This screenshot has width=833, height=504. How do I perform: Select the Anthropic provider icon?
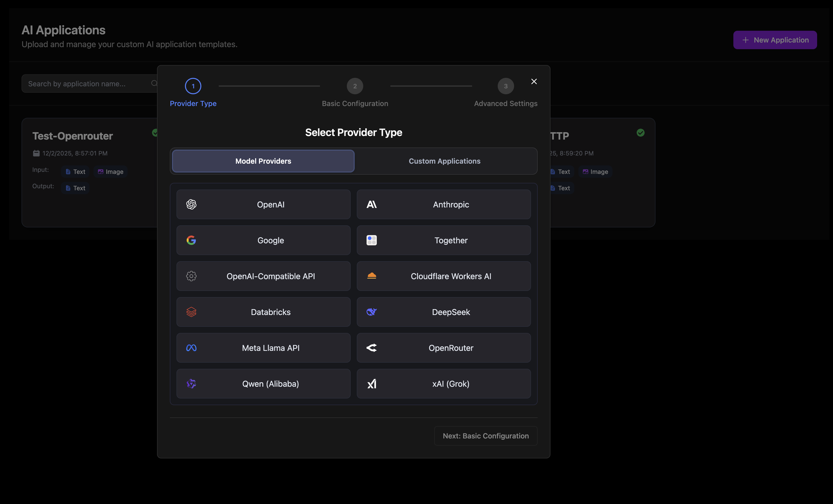pos(371,205)
